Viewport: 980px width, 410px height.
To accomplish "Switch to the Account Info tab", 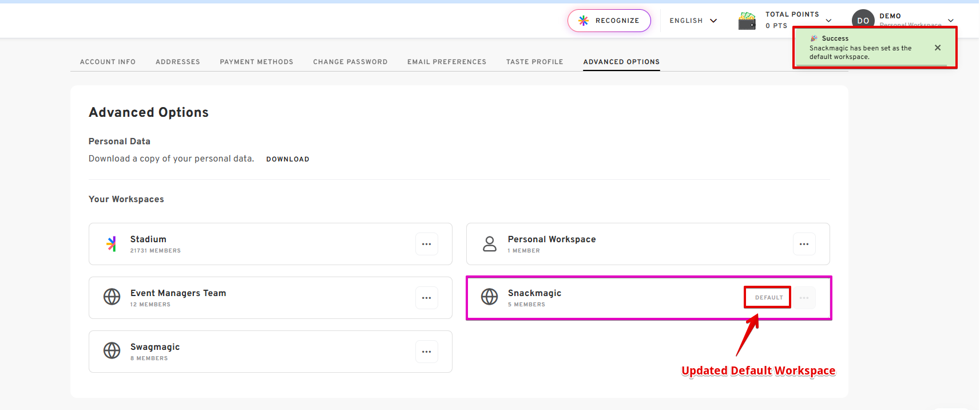I will pos(108,62).
